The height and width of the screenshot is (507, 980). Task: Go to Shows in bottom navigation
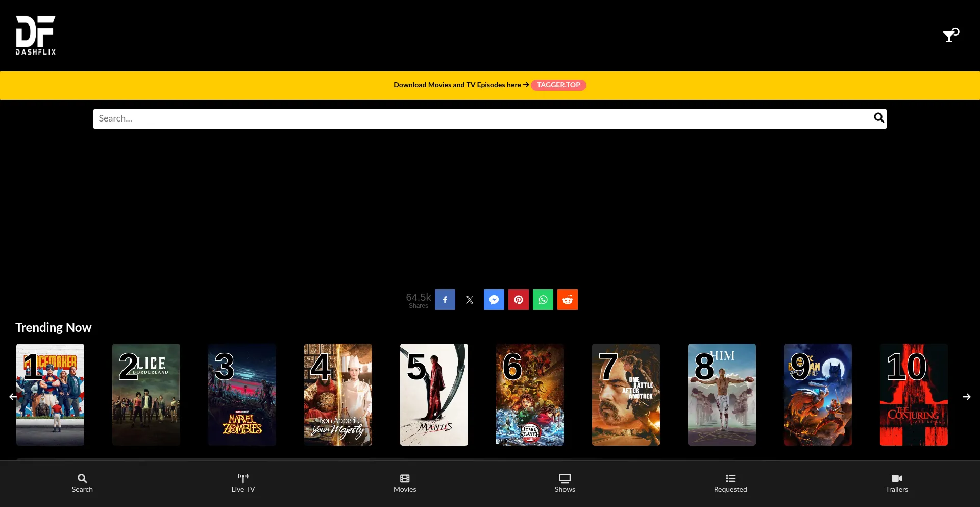pos(565,483)
